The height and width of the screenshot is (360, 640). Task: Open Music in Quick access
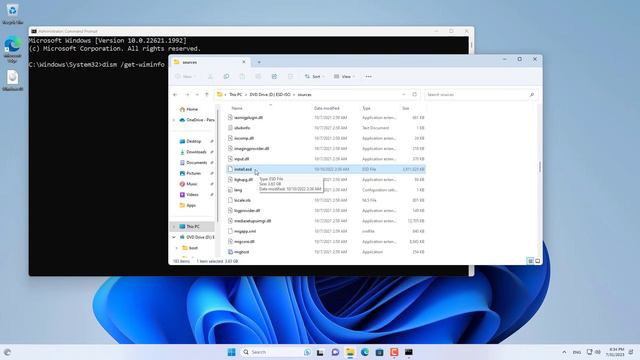tap(192, 184)
